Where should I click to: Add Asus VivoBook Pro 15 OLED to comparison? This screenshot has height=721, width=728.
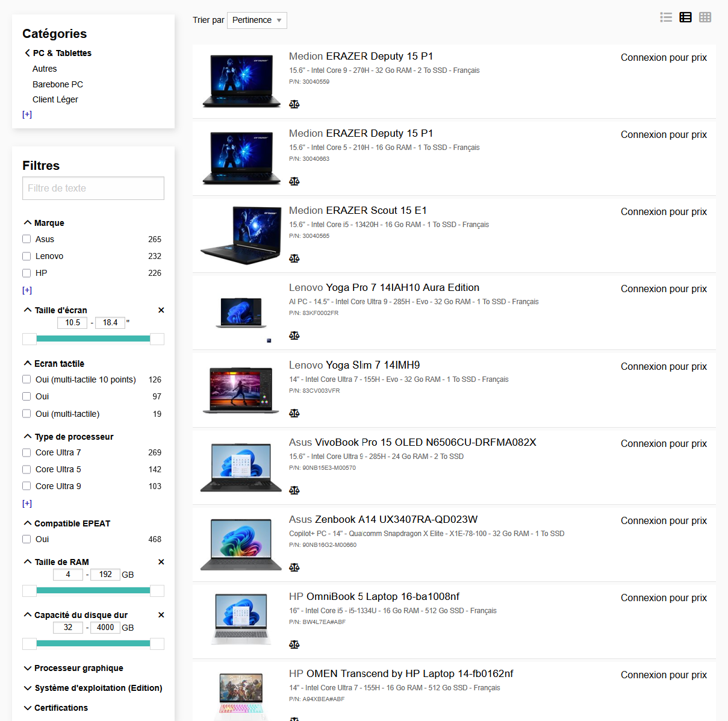coord(294,490)
